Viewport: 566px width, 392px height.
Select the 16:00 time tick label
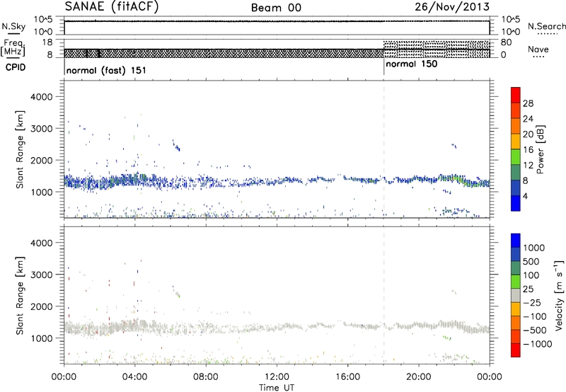point(347,377)
